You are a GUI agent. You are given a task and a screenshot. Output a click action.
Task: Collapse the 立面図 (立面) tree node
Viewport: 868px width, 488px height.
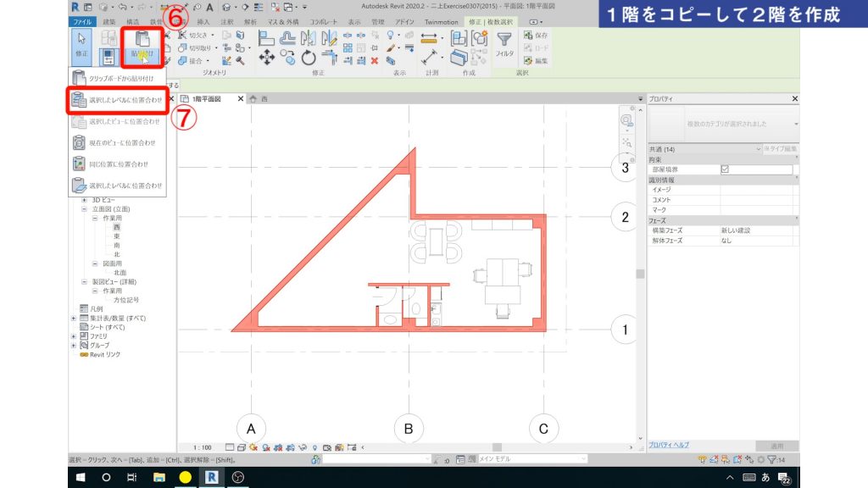click(x=85, y=208)
